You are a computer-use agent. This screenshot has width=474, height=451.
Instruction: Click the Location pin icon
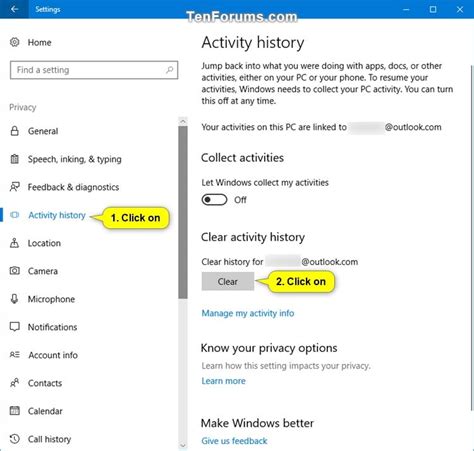14,243
